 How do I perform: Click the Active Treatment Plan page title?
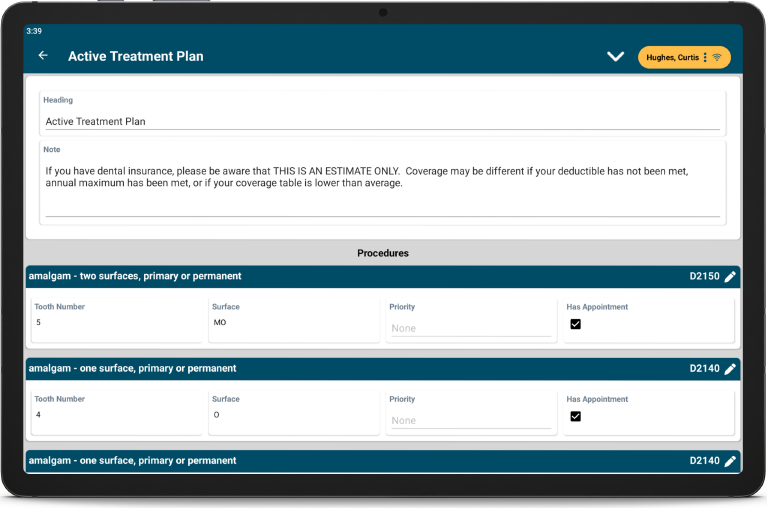(136, 57)
